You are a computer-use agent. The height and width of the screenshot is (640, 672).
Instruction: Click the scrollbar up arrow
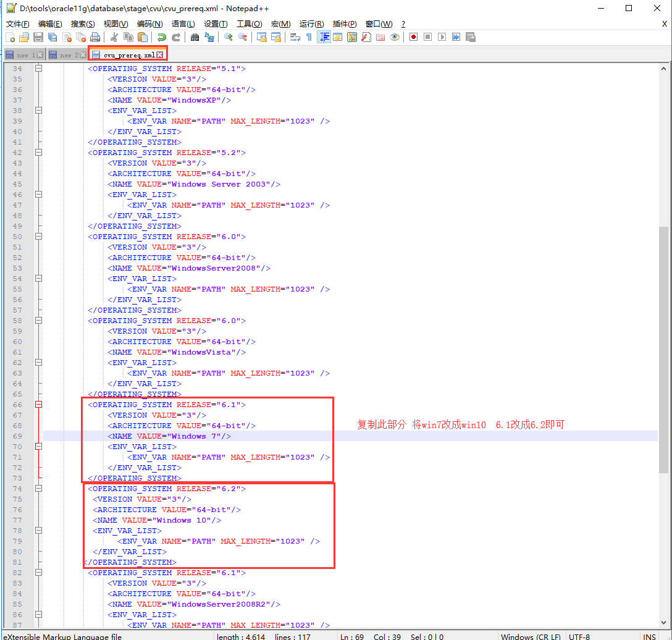[x=664, y=69]
